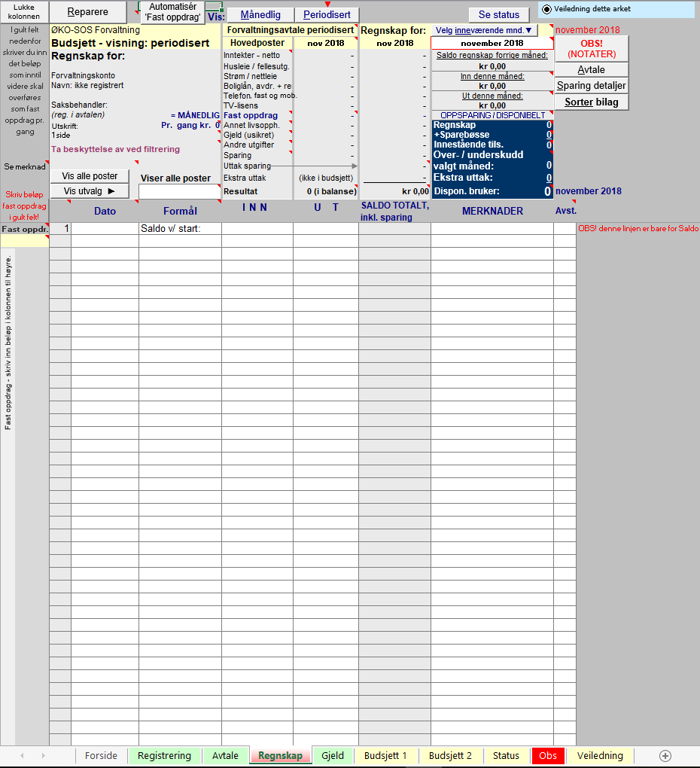Open Se status
The width and height of the screenshot is (700, 768).
click(499, 15)
